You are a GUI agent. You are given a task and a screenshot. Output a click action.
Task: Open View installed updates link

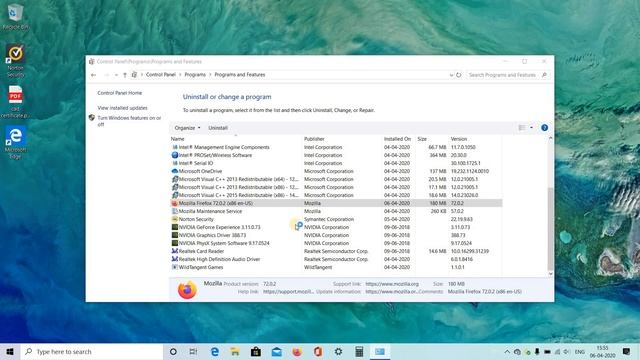pyautogui.click(x=122, y=108)
